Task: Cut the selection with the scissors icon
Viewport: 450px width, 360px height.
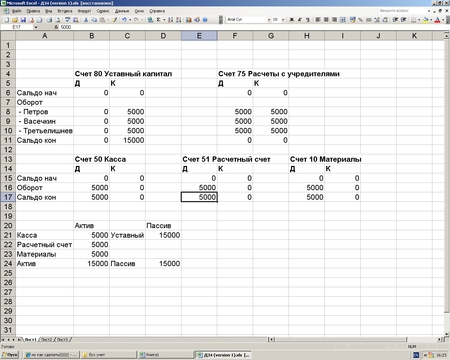Action: click(x=86, y=20)
